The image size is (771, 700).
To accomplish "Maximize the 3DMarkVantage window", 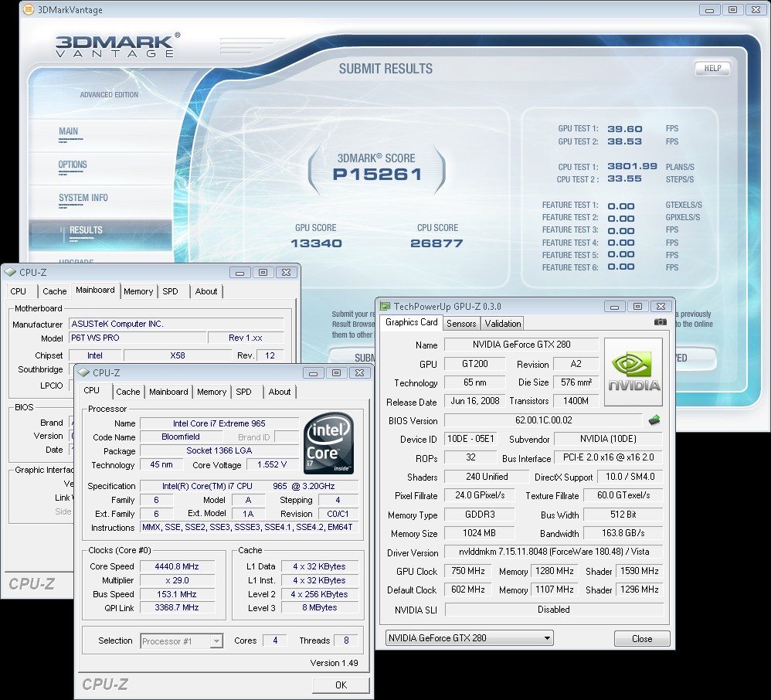I will click(x=732, y=10).
